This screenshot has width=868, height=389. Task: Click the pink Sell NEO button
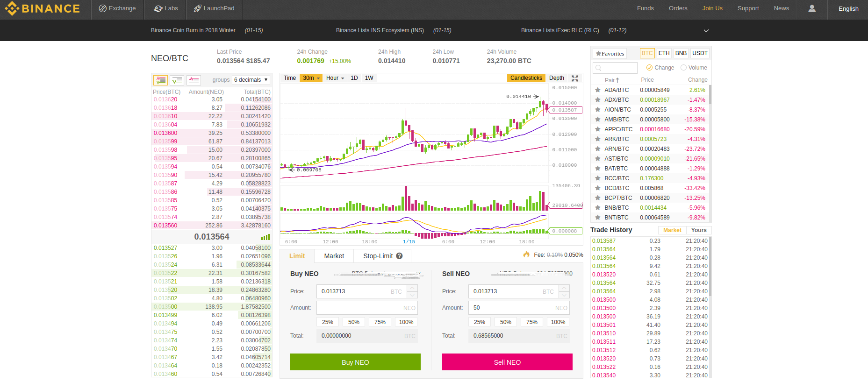(x=507, y=362)
